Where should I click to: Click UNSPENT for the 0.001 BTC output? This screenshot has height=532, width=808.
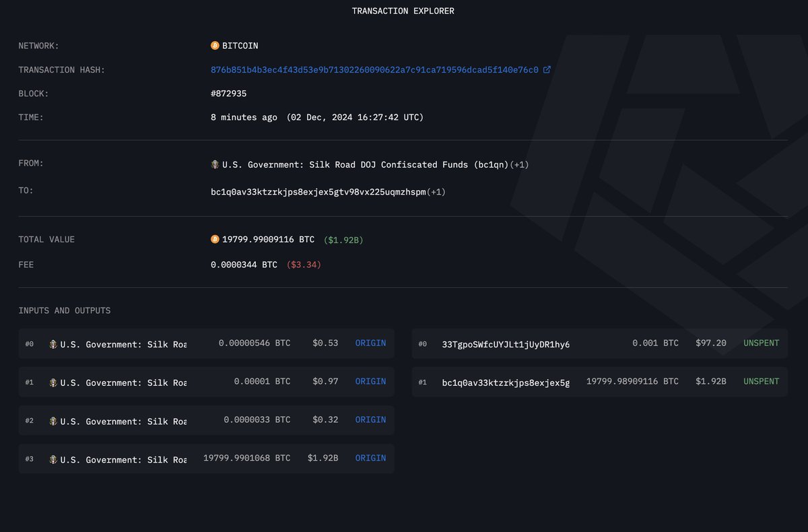tap(761, 343)
